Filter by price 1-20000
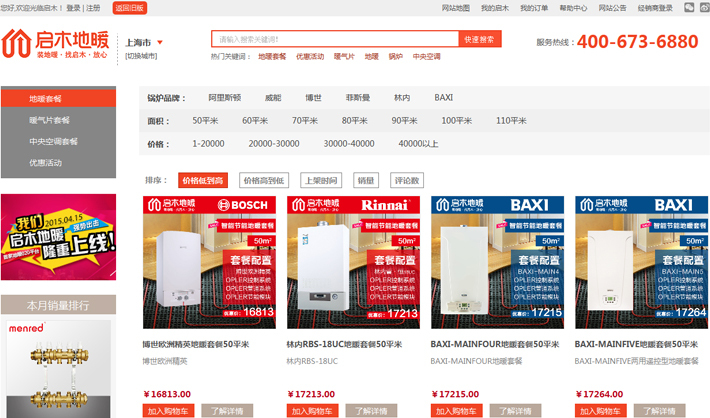This screenshot has width=710, height=418. pos(208,144)
